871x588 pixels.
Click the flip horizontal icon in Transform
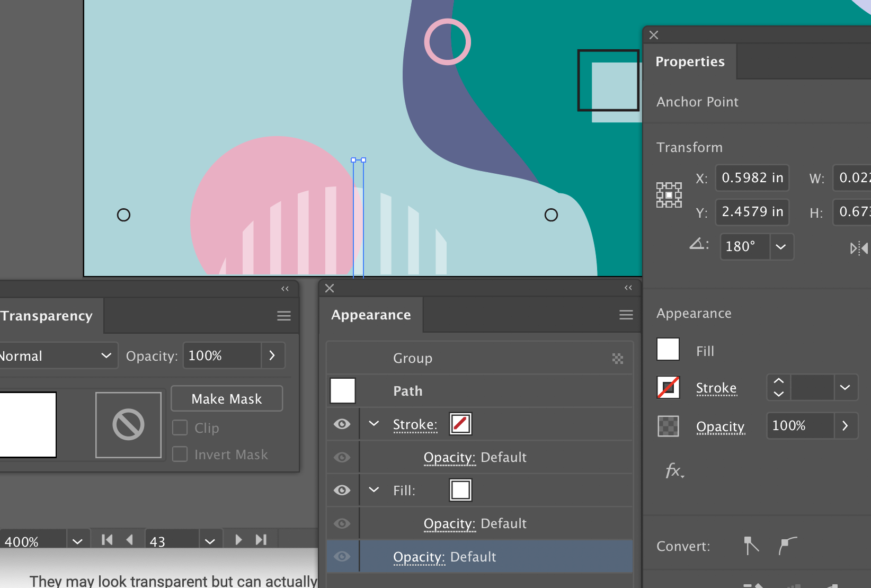858,247
